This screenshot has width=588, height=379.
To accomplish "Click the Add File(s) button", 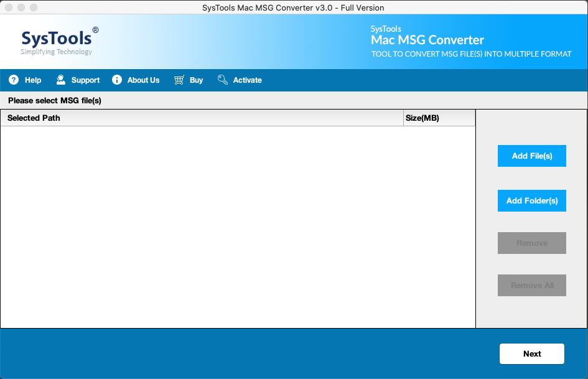I will tap(532, 156).
